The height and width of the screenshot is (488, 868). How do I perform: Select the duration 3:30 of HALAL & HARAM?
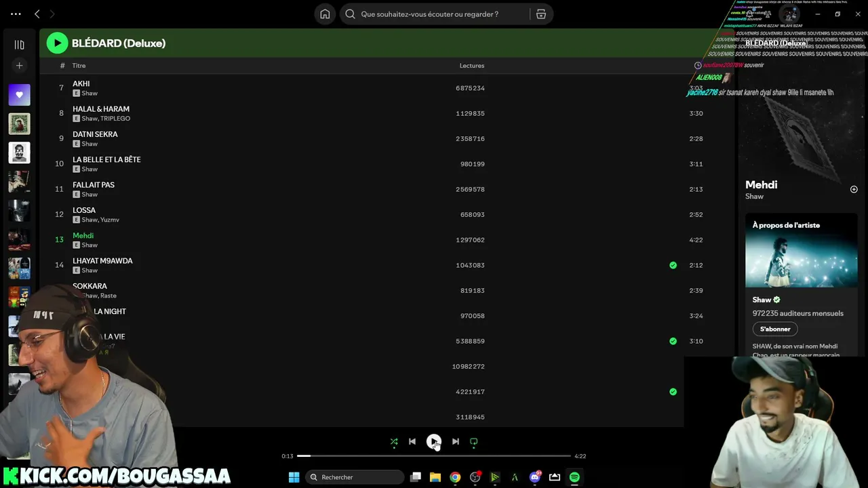696,113
